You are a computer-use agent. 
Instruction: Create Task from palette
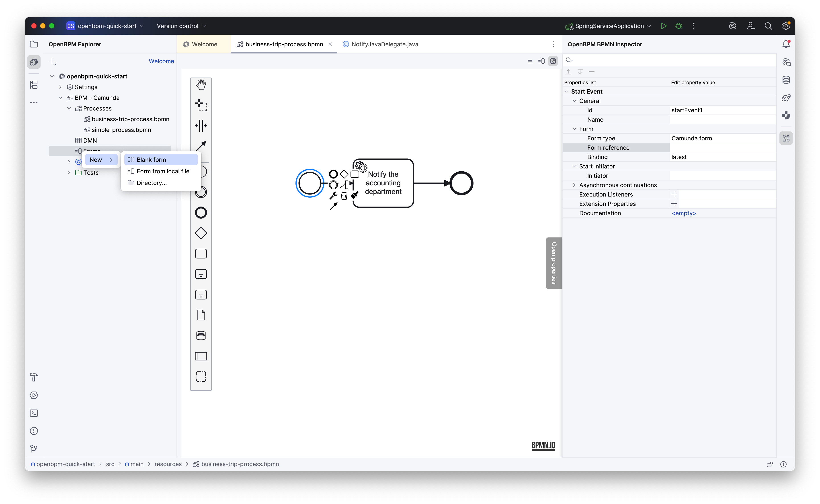(201, 254)
